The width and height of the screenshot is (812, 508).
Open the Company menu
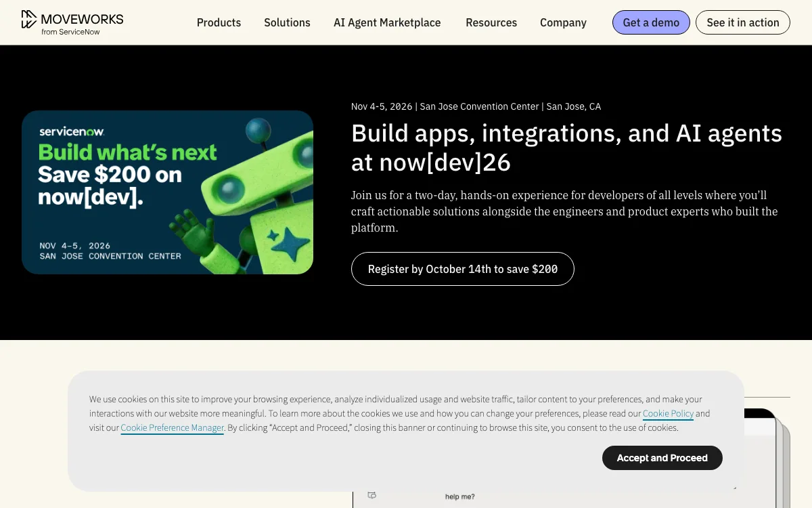pyautogui.click(x=563, y=22)
